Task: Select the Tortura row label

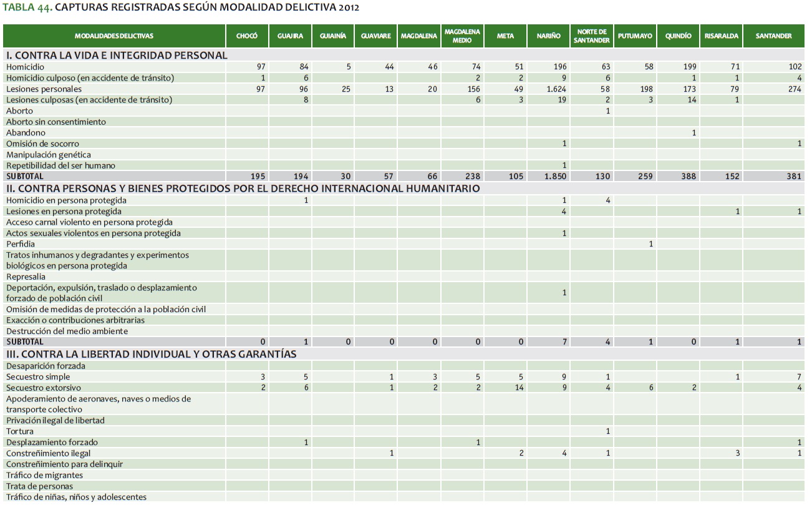Action: click(20, 431)
